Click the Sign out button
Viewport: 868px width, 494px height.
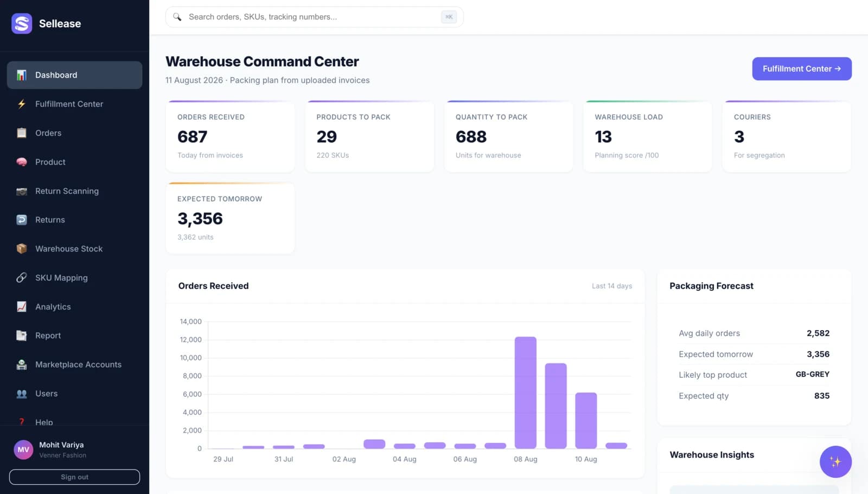pyautogui.click(x=74, y=477)
